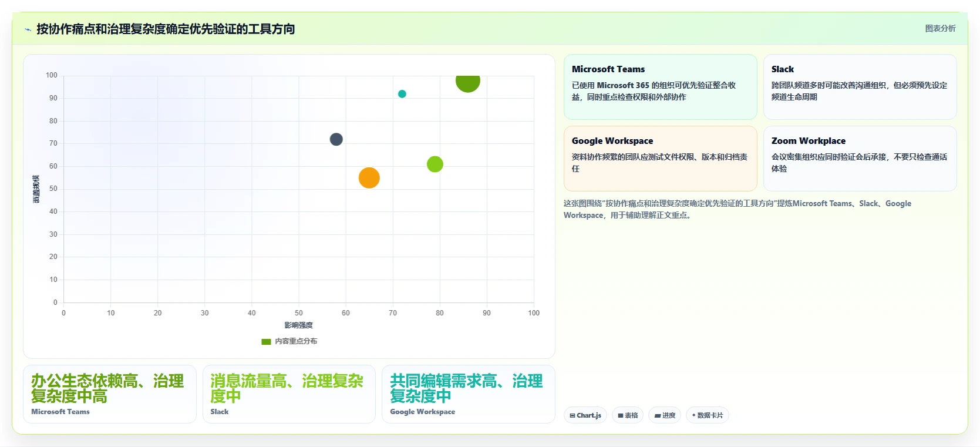Viewport: 980px width, 447px height.
Task: Click the 影响强度 x-axis title
Action: point(298,325)
